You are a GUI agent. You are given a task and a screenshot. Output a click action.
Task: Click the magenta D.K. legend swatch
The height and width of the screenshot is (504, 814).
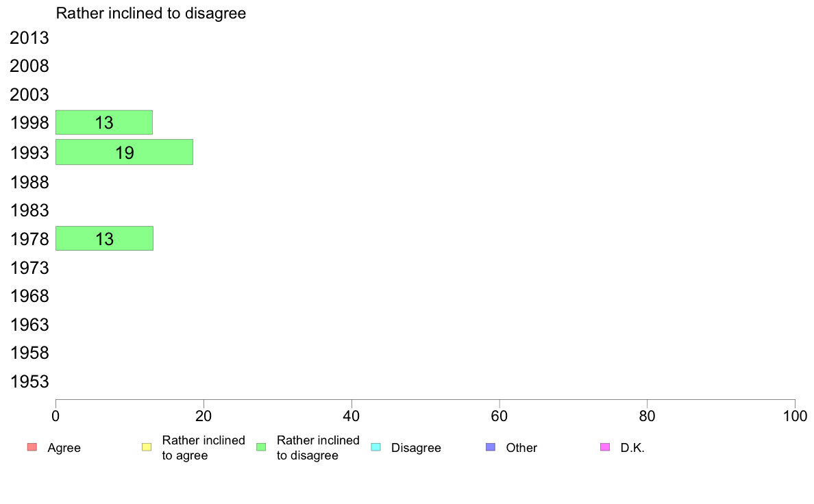[x=605, y=447]
